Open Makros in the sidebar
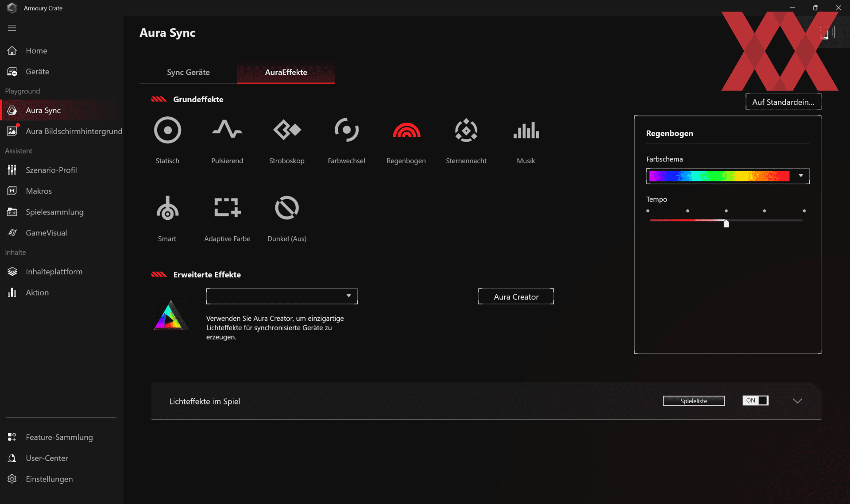This screenshot has width=850, height=504. pyautogui.click(x=39, y=191)
